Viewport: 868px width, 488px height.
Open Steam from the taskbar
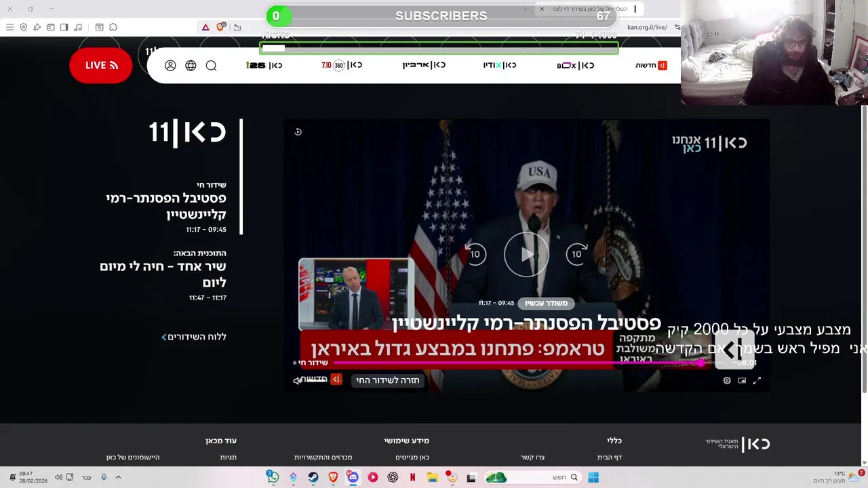[x=313, y=477]
